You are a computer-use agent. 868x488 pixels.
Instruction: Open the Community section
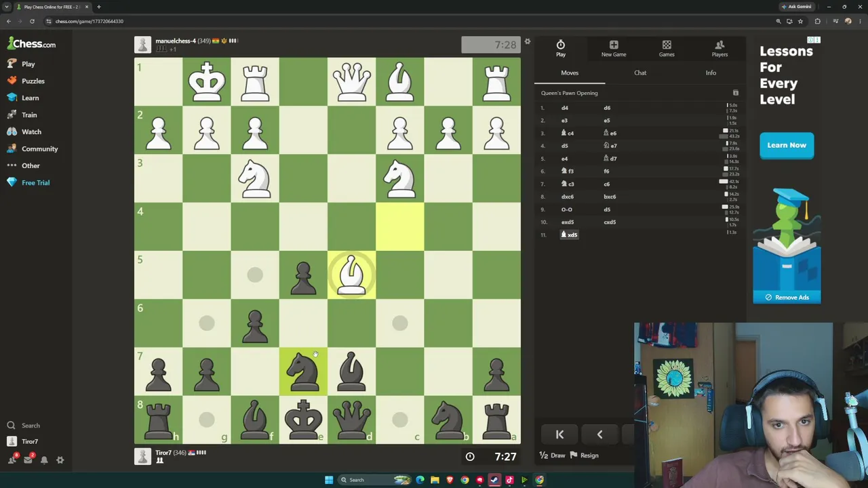tap(33, 148)
